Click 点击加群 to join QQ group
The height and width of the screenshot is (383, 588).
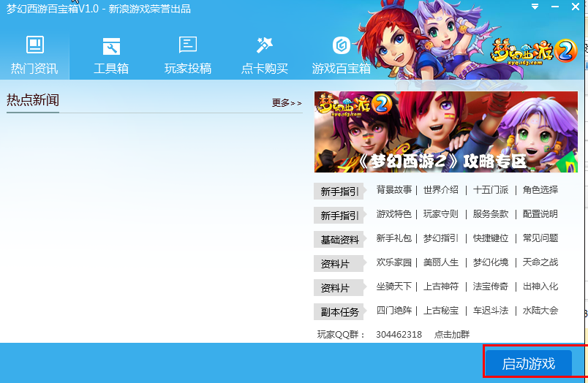[452, 334]
